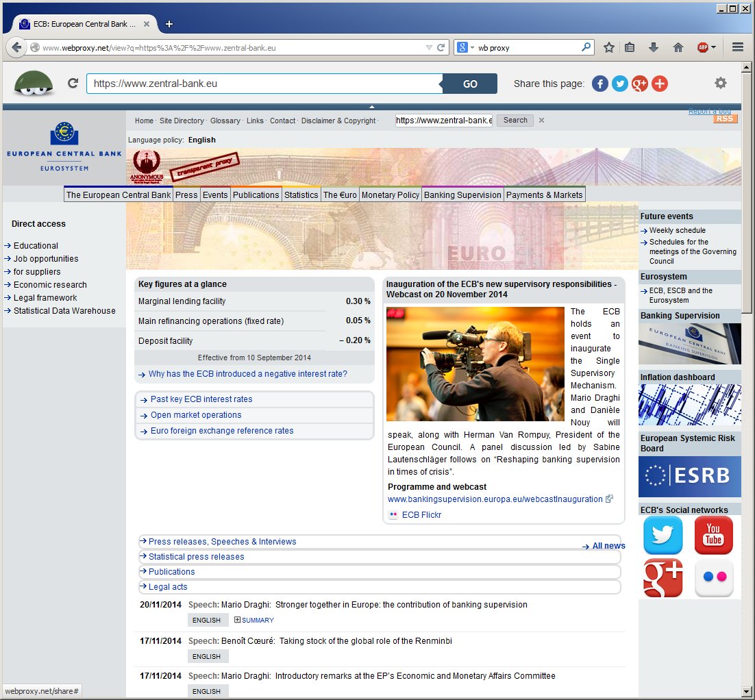Collapse the webproxy bar with small arrow
This screenshot has height=700, width=755.
[372, 107]
